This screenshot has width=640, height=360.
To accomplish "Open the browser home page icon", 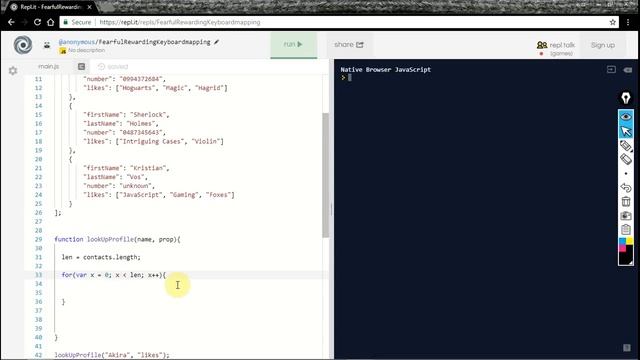I will (x=50, y=22).
